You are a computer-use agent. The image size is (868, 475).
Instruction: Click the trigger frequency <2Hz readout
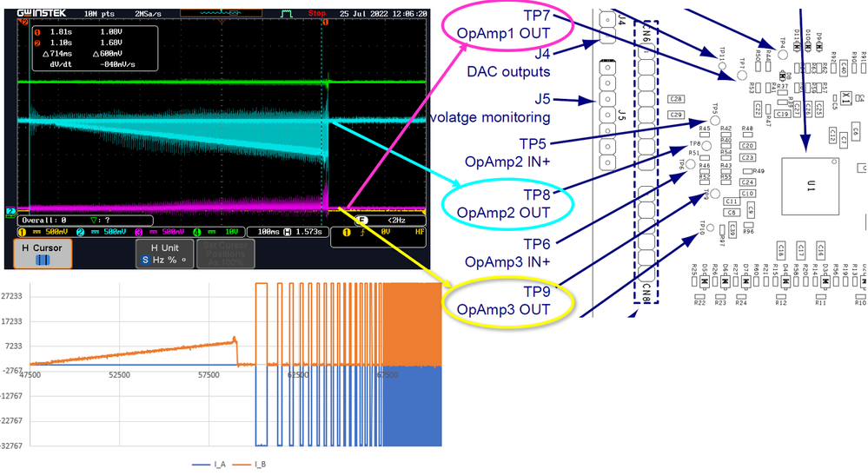click(x=396, y=220)
